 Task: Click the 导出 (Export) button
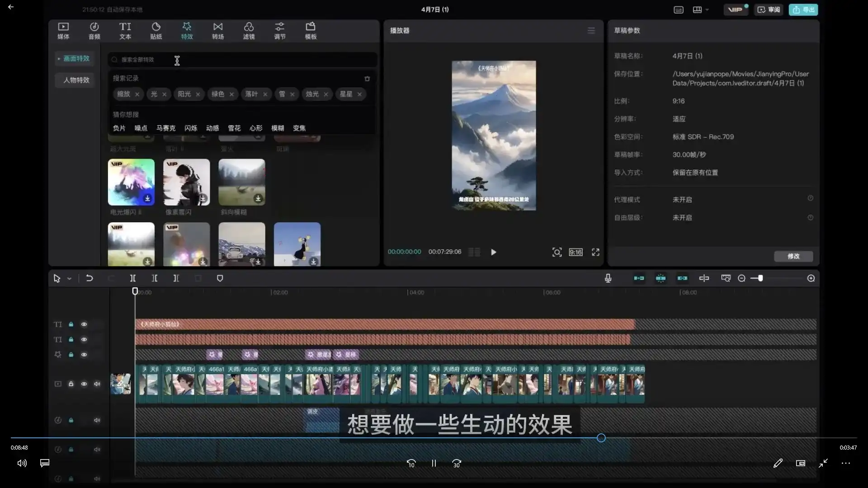click(803, 9)
